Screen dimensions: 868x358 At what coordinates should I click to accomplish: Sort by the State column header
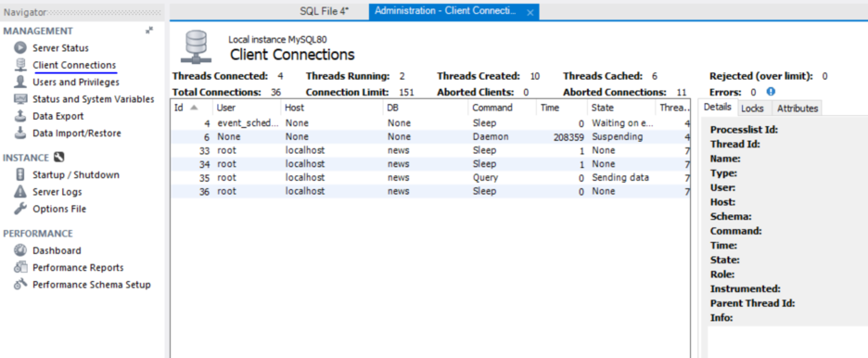[x=621, y=108]
